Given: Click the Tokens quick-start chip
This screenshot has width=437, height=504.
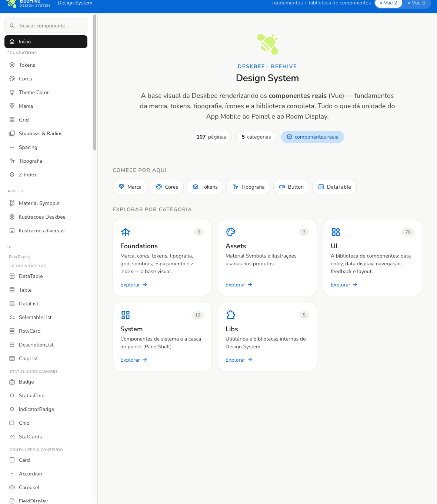Looking at the screenshot, I should [x=205, y=187].
